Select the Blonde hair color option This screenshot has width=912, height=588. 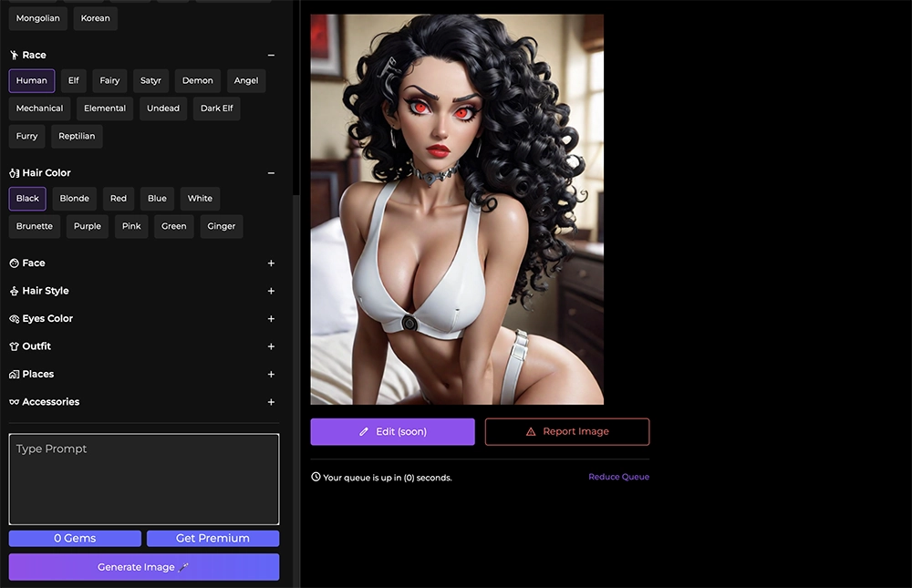pos(74,198)
